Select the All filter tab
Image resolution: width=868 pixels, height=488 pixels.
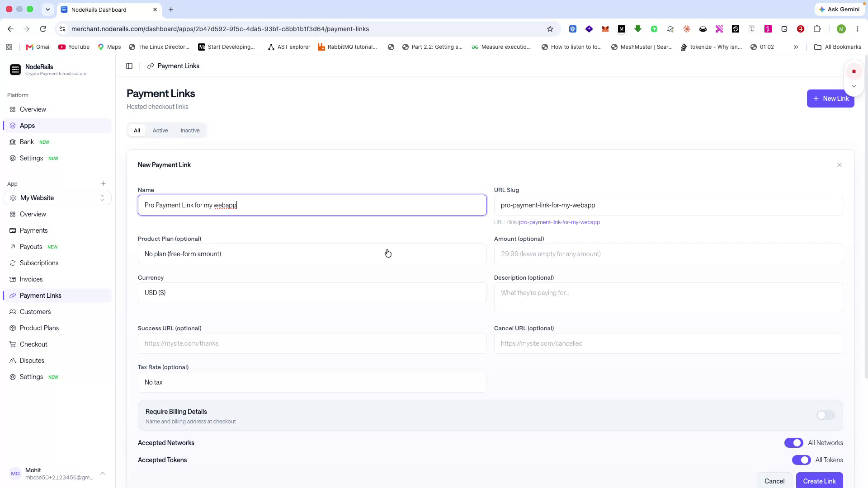(x=137, y=131)
